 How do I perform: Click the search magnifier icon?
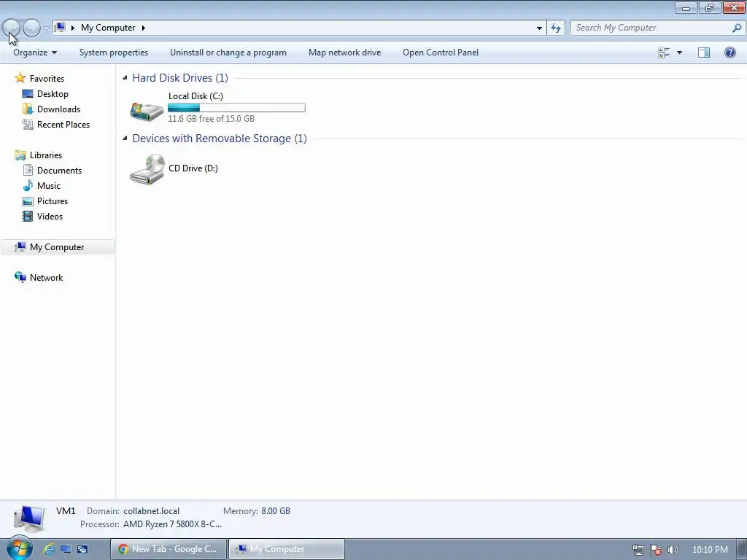click(737, 28)
